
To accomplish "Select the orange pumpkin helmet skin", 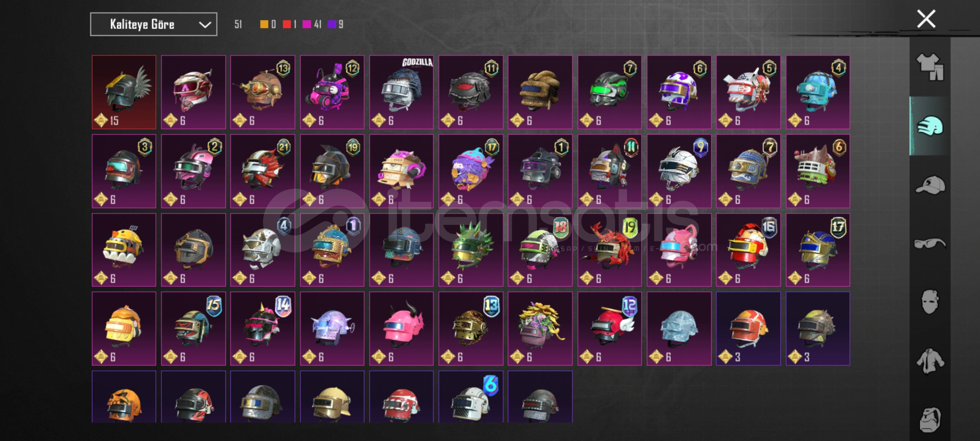I will 124,397.
